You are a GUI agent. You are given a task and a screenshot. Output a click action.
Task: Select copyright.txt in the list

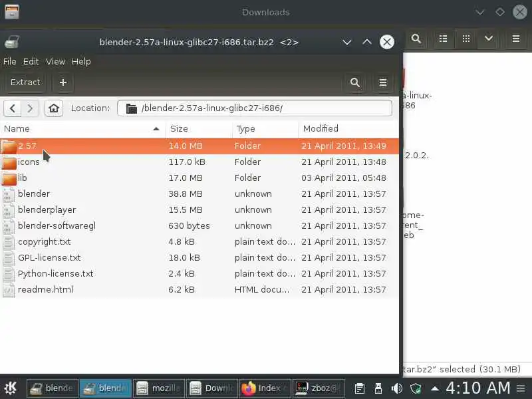(199, 241)
